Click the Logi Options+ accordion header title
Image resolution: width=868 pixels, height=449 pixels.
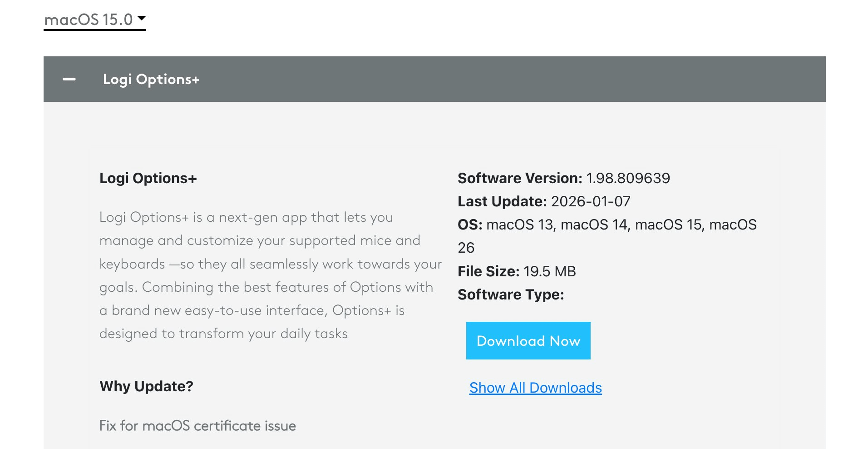[151, 80]
